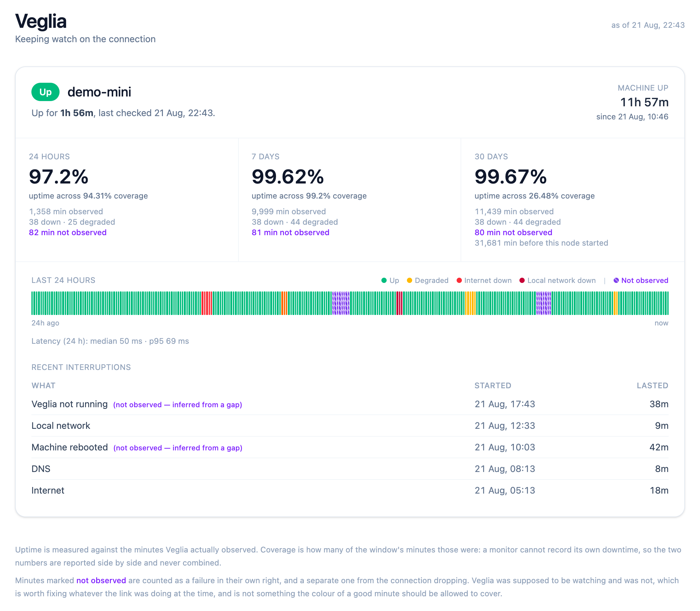The height and width of the screenshot is (611, 700).
Task: Click start time '21 Aug, 05:13'
Action: click(505, 490)
